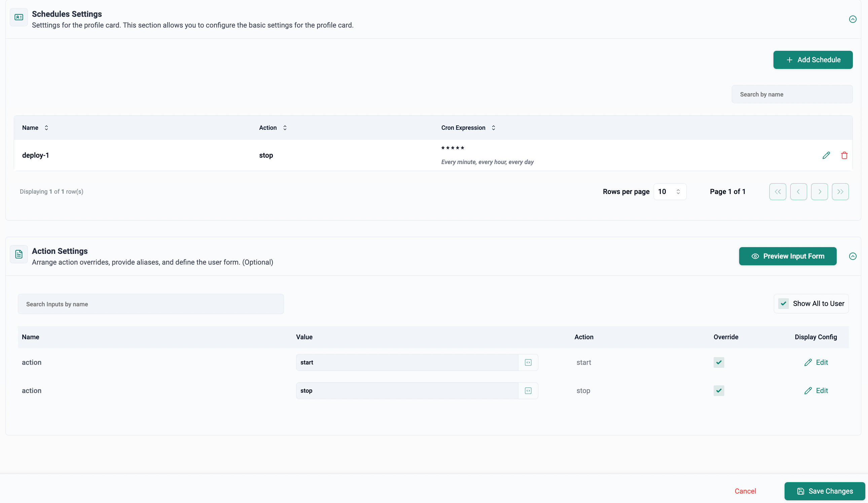Click pencil icon to edit deploy-1 schedule
868x503 pixels.
pos(826,155)
